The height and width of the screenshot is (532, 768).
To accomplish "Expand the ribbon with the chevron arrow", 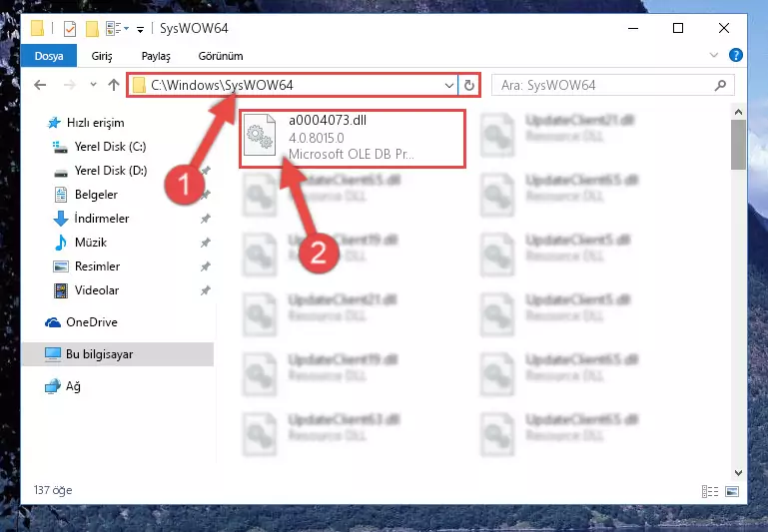I will [x=714, y=55].
